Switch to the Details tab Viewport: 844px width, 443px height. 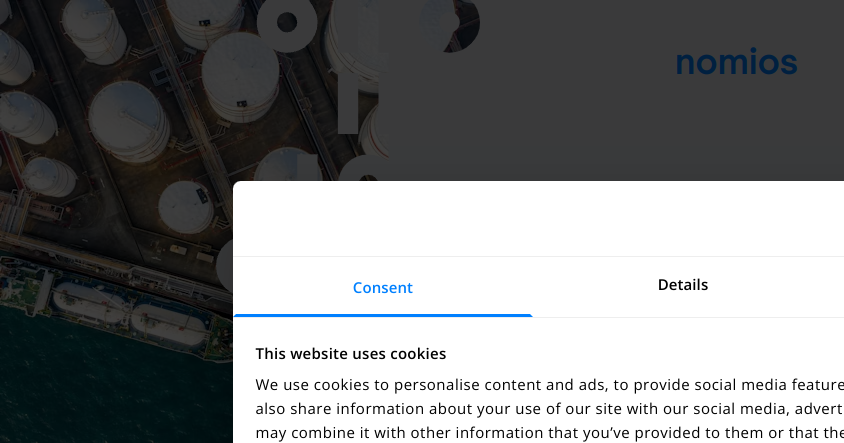click(683, 285)
